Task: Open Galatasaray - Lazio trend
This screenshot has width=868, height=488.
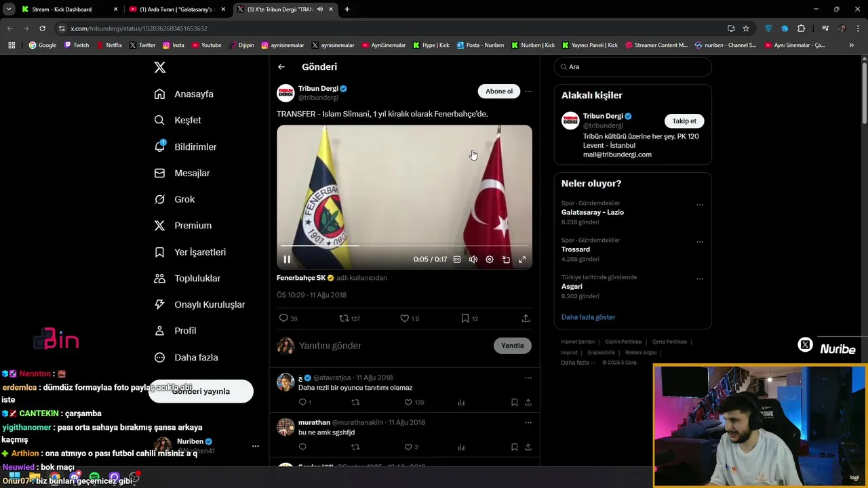Action: pos(593,212)
